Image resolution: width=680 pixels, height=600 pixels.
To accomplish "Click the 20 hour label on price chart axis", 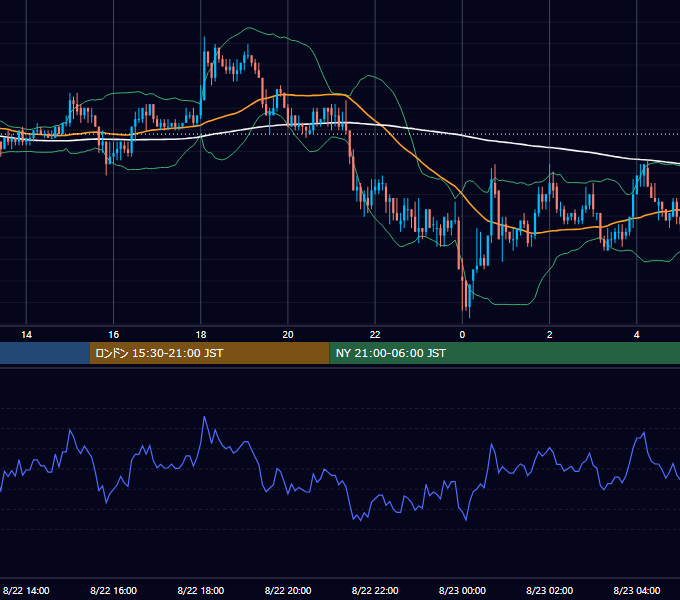I will click(x=288, y=335).
